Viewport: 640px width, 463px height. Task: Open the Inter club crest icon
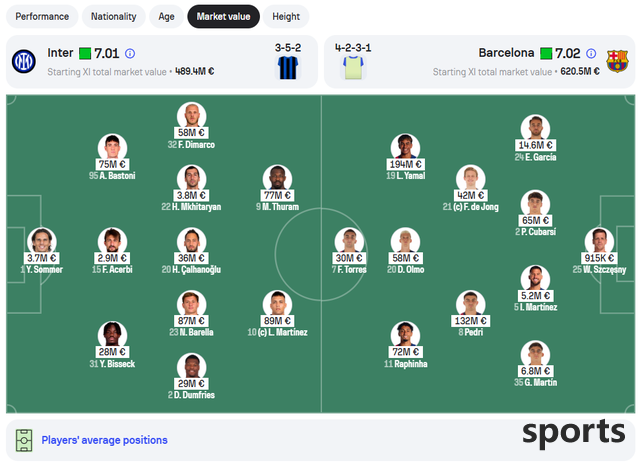coord(24,62)
